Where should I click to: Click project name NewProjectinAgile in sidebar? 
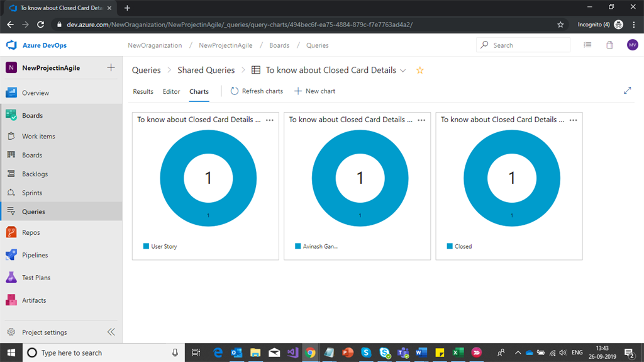(52, 68)
